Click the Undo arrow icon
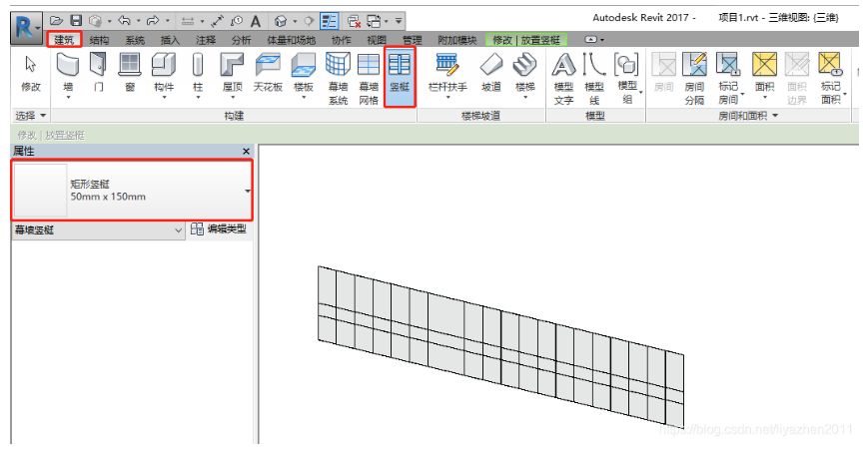The image size is (868, 451). [124, 21]
